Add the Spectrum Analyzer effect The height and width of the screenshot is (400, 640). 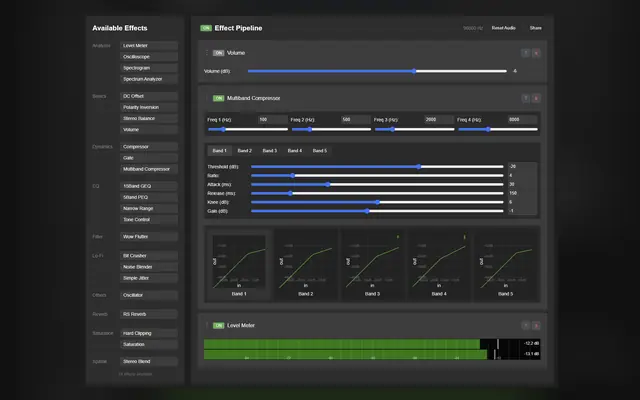[149, 79]
